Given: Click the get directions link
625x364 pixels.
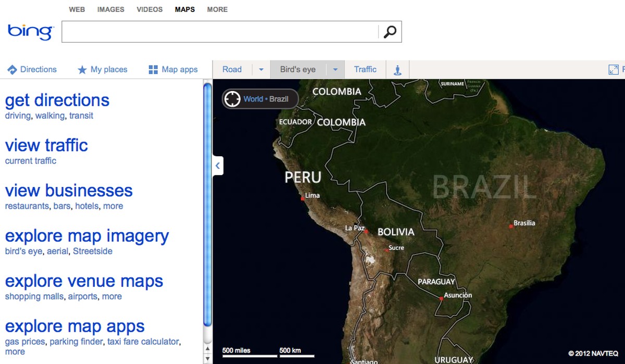Looking at the screenshot, I should point(57,100).
